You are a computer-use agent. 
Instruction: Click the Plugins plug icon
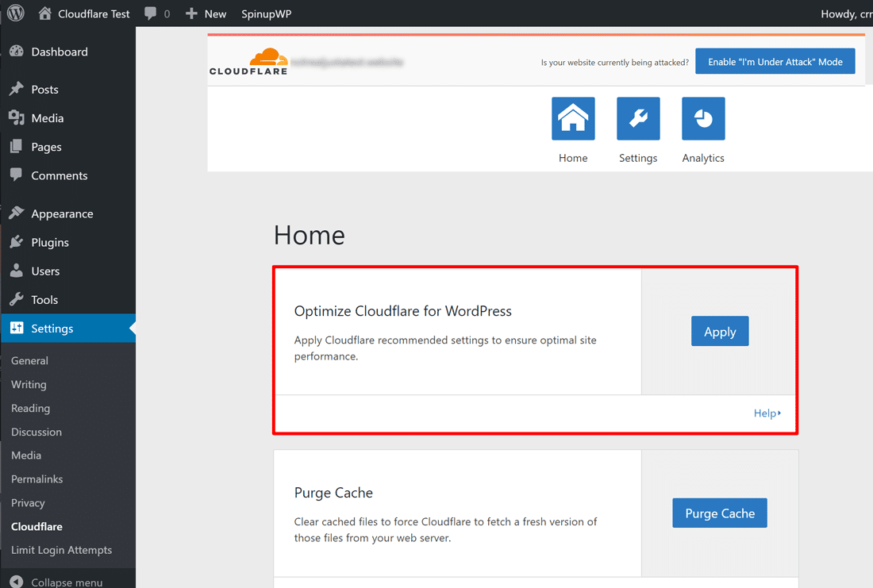[x=17, y=242]
